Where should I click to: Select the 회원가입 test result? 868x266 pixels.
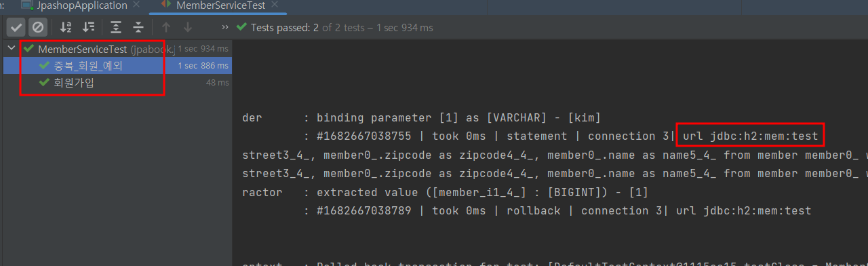(116, 82)
